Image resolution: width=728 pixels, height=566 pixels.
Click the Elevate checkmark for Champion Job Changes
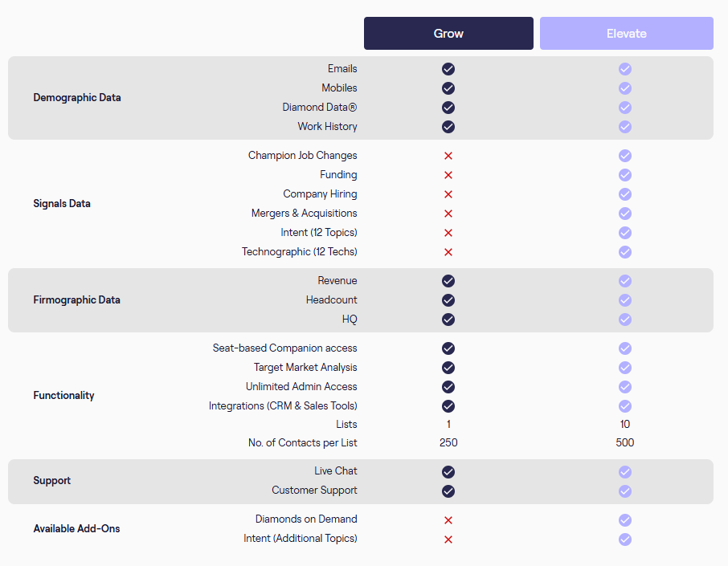625,156
